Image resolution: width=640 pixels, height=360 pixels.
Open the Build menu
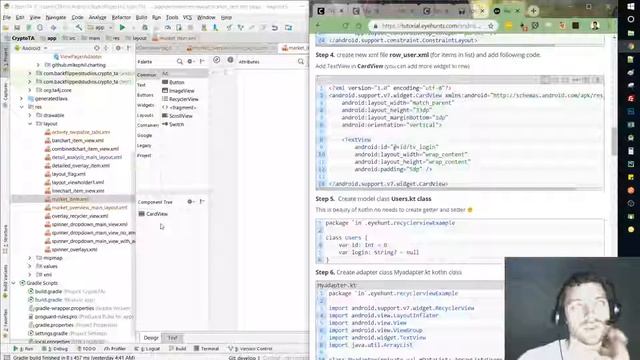pos(141,18)
